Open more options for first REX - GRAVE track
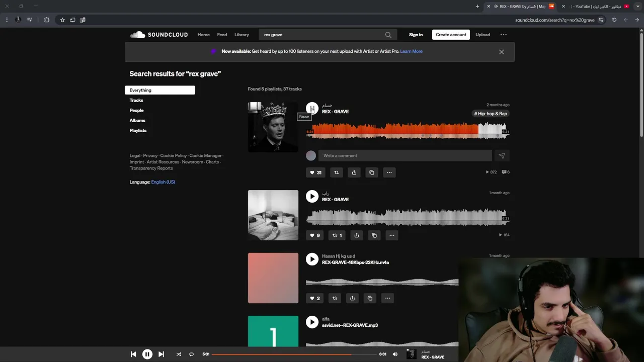 click(x=389, y=172)
